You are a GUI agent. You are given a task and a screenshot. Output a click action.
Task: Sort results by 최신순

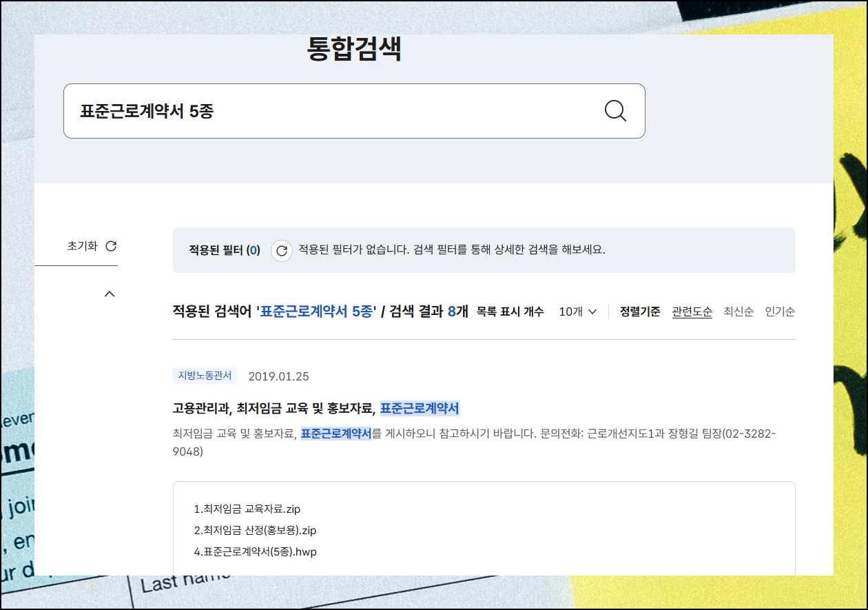pos(738,312)
